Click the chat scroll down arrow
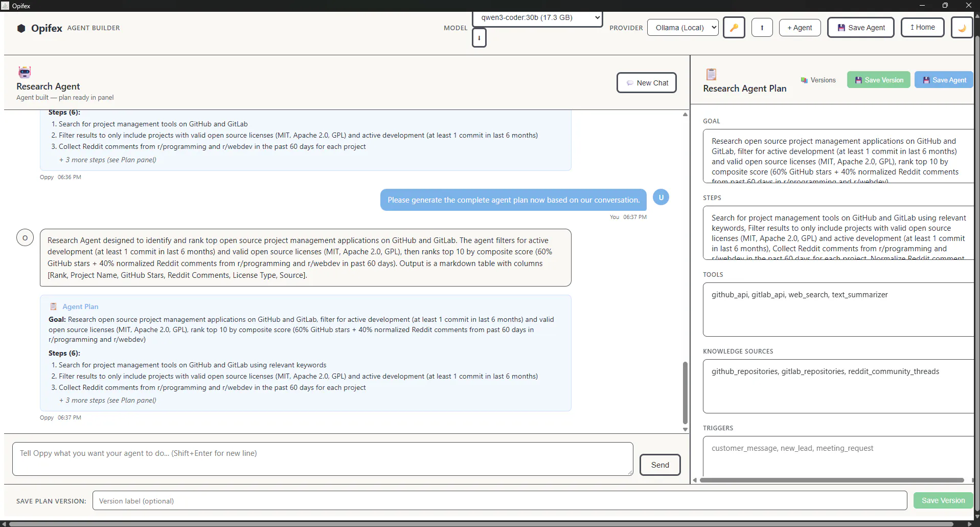 (x=685, y=430)
